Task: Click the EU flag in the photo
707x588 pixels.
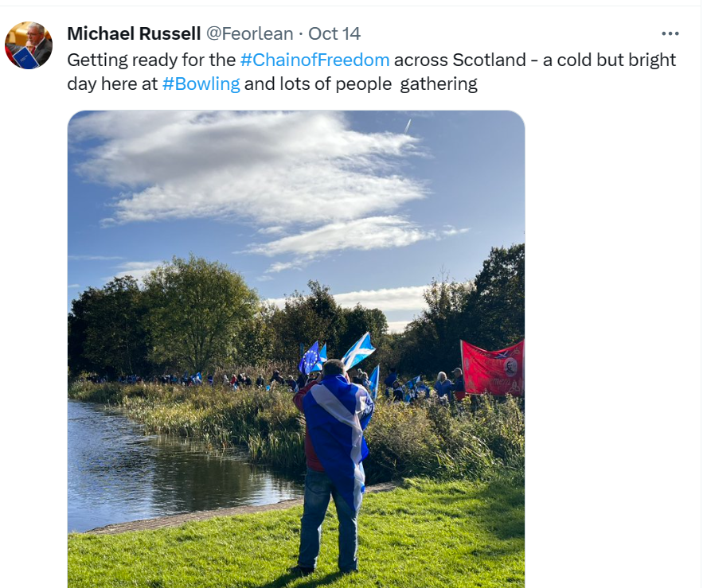Action: point(309,359)
